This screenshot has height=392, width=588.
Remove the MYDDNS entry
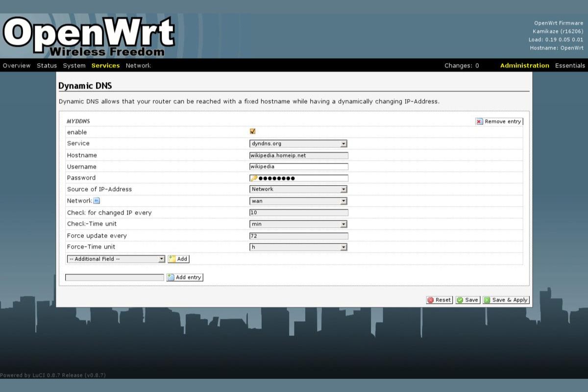coord(499,122)
